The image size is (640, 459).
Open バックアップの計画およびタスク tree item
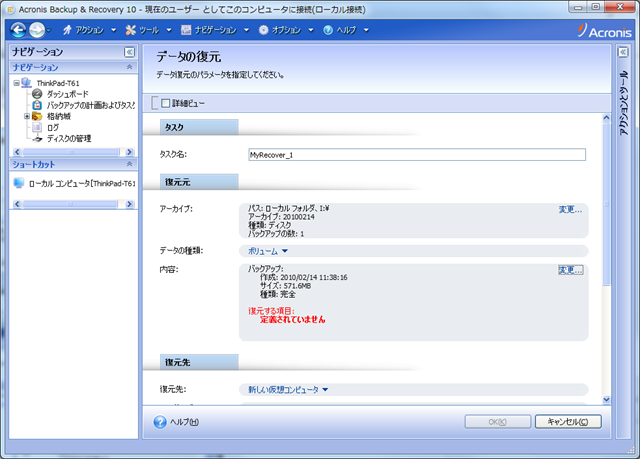91,105
